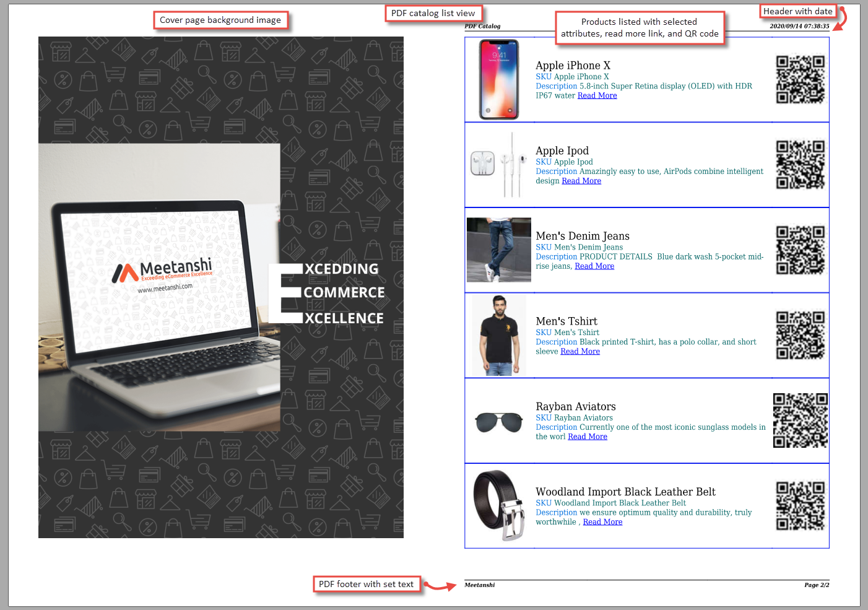Image resolution: width=868 pixels, height=610 pixels.
Task: Click the Rayban Aviators product title
Action: tap(576, 407)
